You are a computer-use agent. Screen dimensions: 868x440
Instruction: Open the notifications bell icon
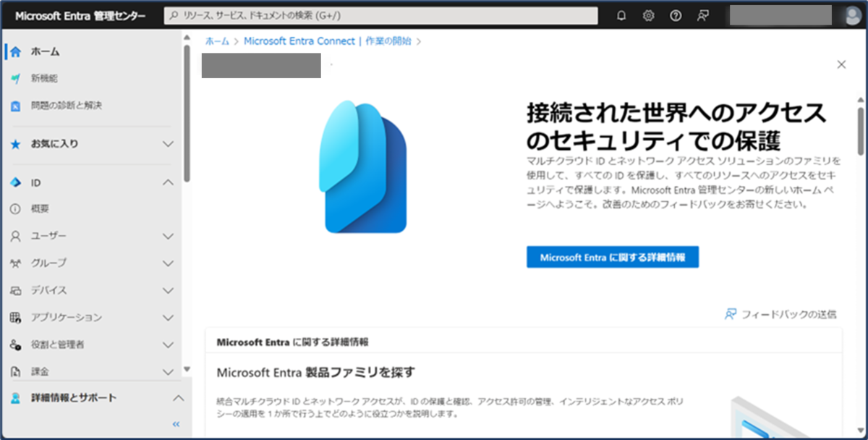pyautogui.click(x=621, y=16)
